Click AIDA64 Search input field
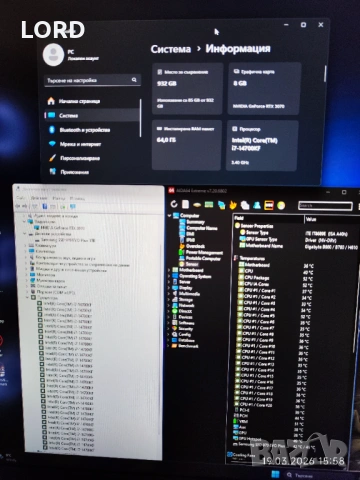 tap(325, 206)
